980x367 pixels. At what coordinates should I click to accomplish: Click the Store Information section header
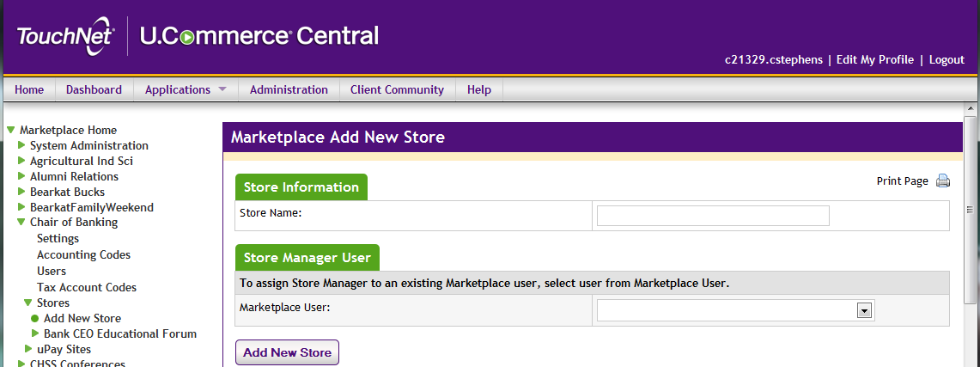[301, 187]
